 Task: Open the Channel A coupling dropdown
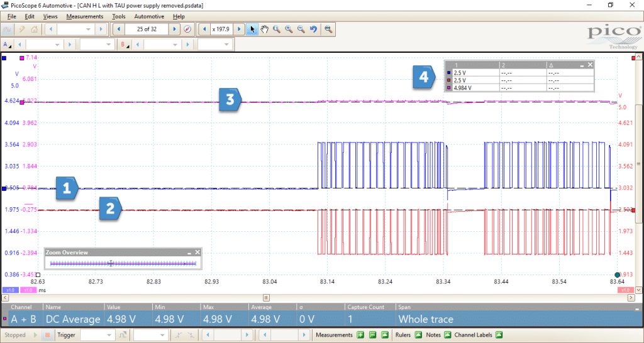97,45
